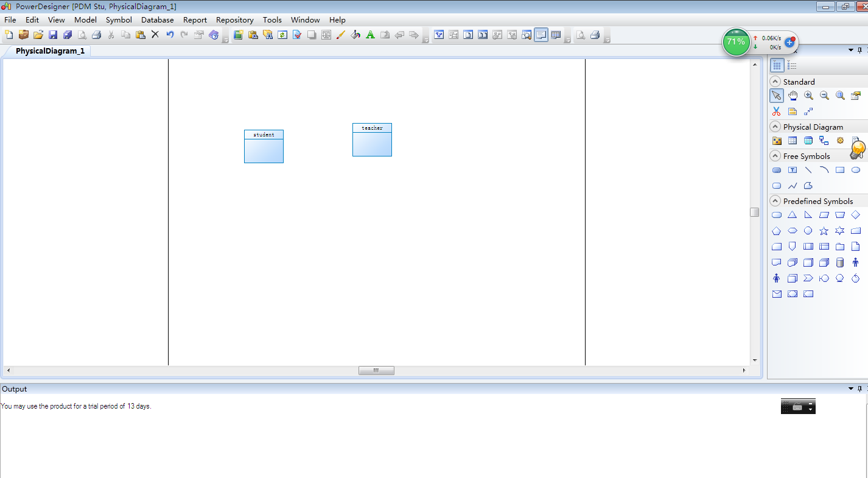Click the Paste clipboard toolbar icon
868x478 pixels.
141,35
